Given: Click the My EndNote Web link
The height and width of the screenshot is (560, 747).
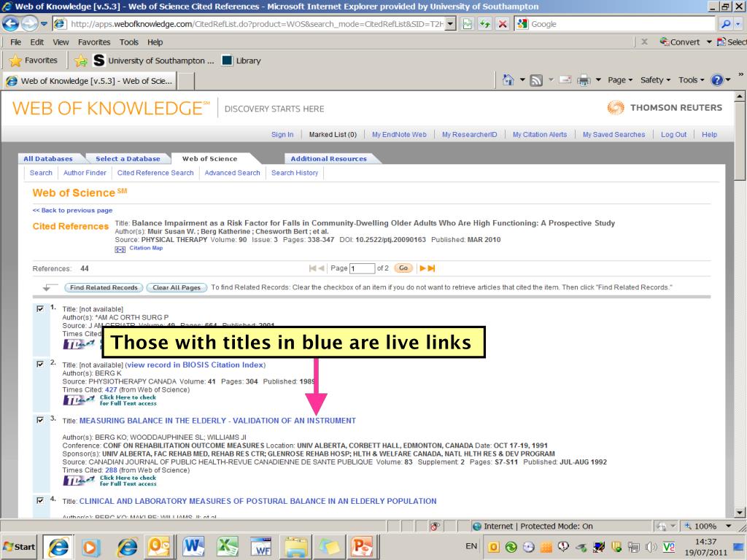Looking at the screenshot, I should 399,135.
